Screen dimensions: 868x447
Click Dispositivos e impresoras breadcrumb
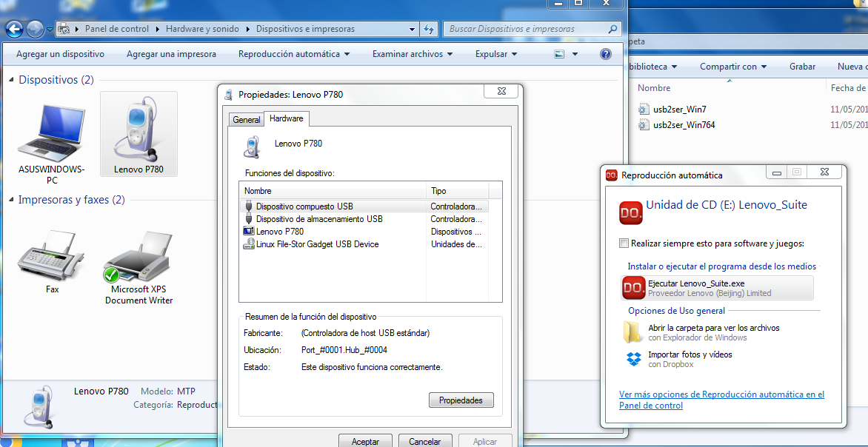point(306,29)
